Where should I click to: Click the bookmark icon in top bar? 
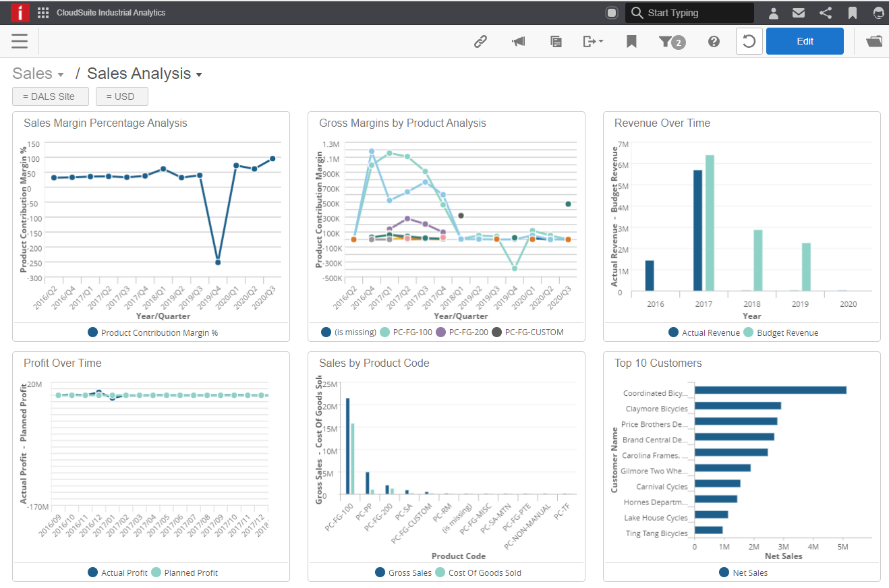click(853, 13)
